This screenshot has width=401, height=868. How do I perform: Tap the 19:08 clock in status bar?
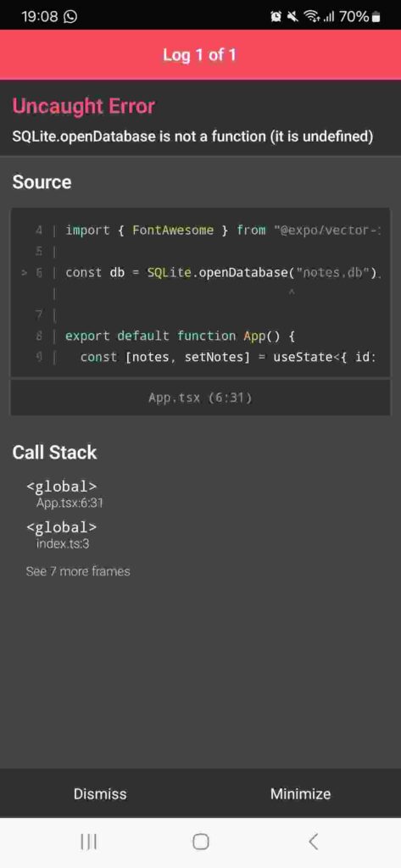click(40, 17)
